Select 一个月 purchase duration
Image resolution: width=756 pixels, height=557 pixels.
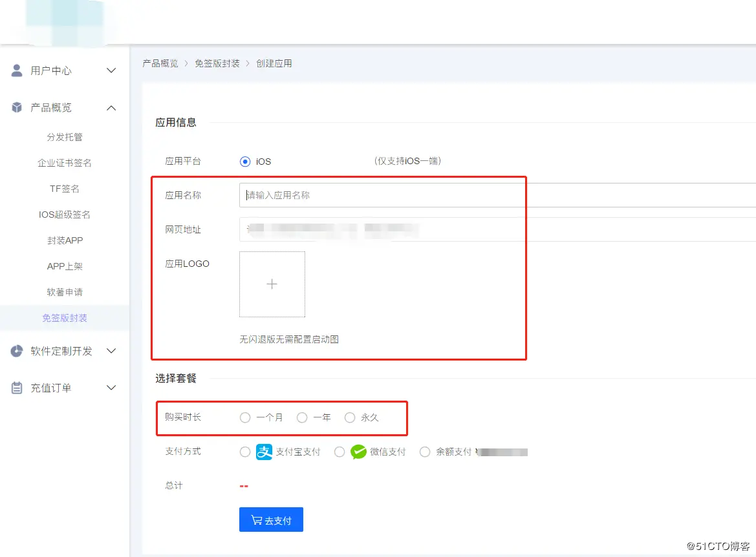click(245, 417)
